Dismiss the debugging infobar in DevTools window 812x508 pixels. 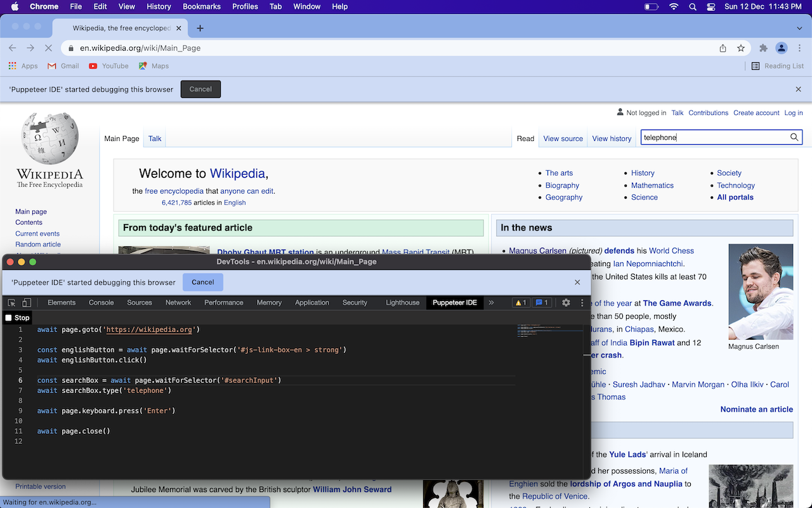577,283
